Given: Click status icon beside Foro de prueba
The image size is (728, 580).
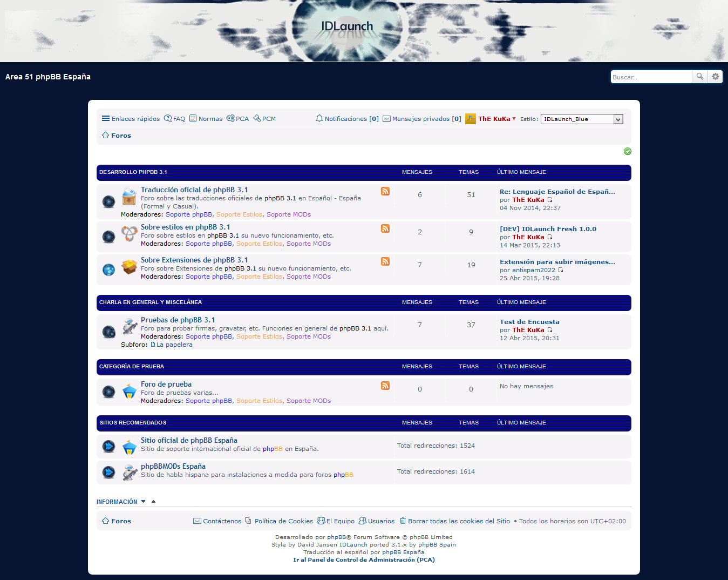Looking at the screenshot, I should click(108, 392).
